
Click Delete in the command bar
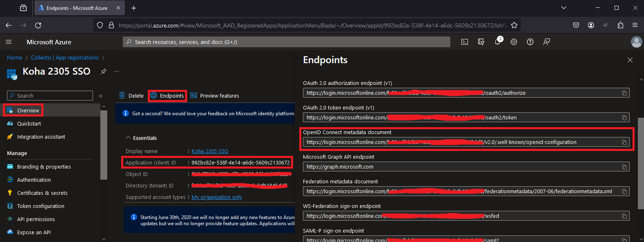tap(131, 96)
